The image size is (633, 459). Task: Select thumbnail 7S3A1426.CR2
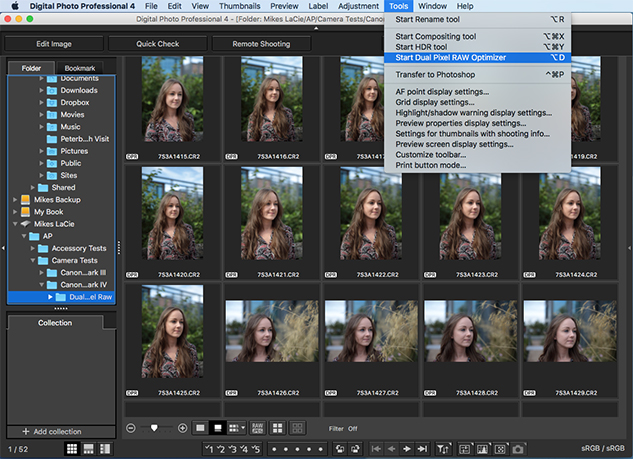pos(272,341)
